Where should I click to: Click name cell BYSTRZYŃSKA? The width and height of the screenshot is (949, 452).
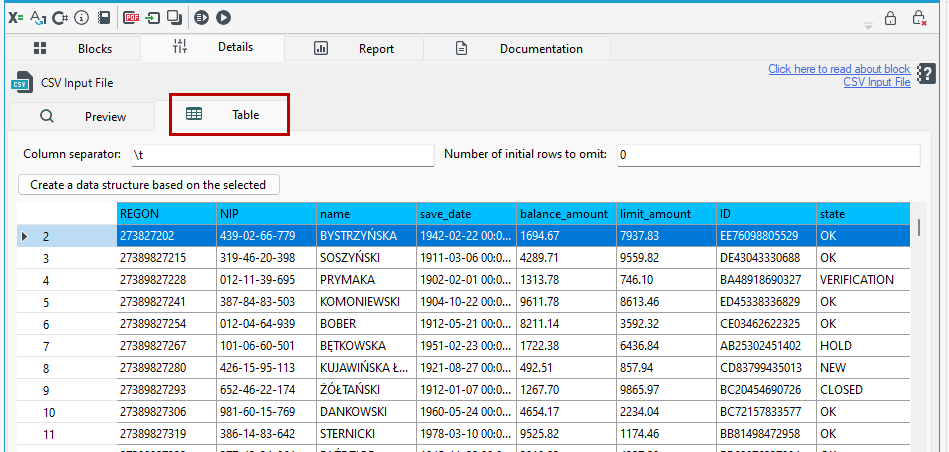coord(367,236)
